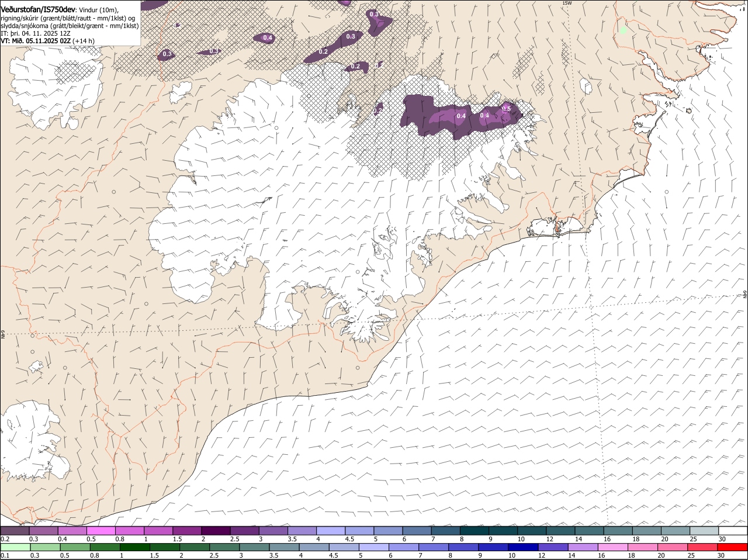Click the 'Vindur (10m)' text in header
The image size is (748, 560).
[98, 10]
